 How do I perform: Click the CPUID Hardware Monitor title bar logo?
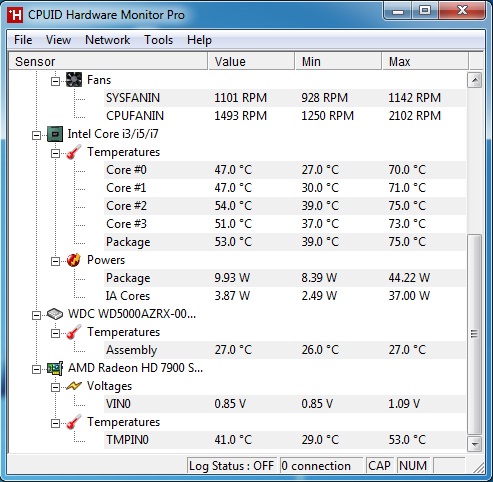coord(15,15)
